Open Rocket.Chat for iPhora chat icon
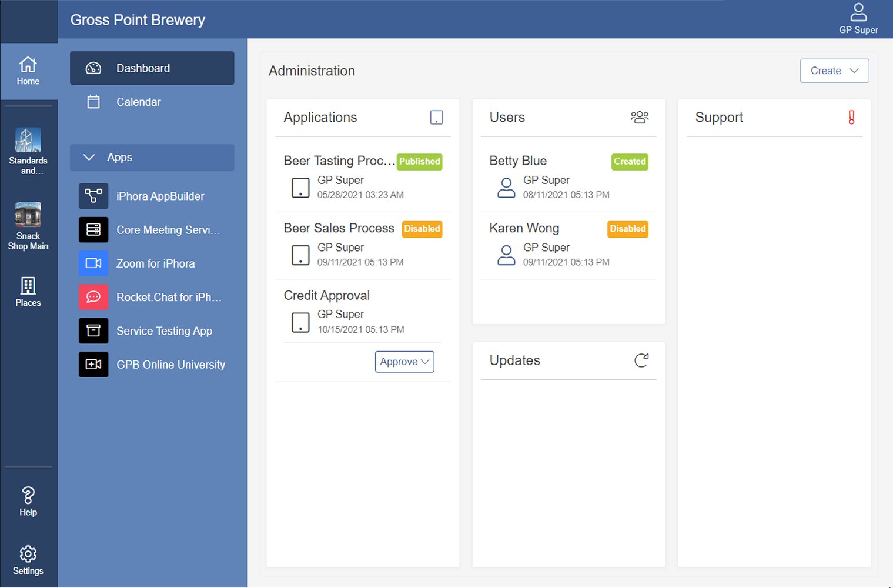This screenshot has width=893, height=588. click(x=93, y=297)
